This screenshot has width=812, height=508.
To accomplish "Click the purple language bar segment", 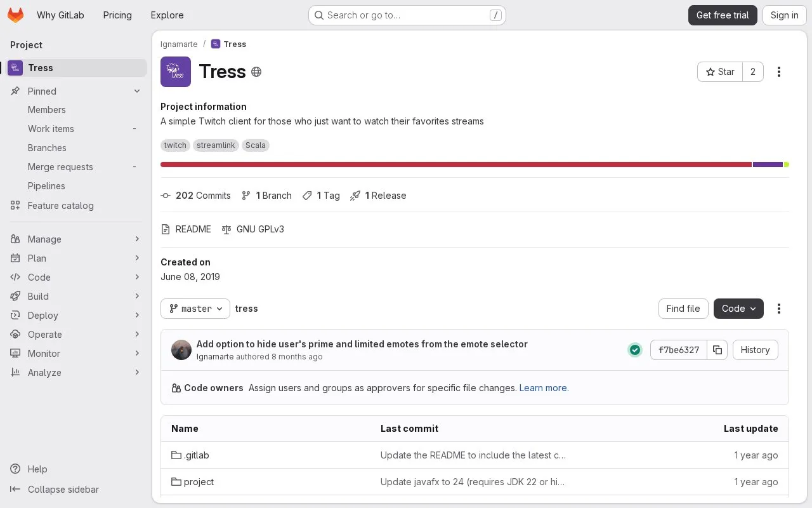I will [768, 164].
